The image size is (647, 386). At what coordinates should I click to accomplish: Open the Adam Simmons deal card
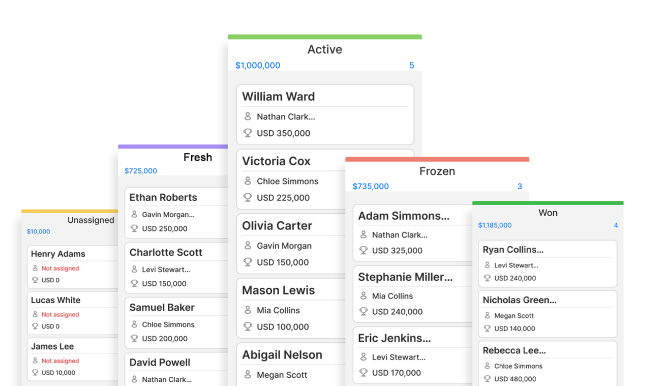coord(413,232)
